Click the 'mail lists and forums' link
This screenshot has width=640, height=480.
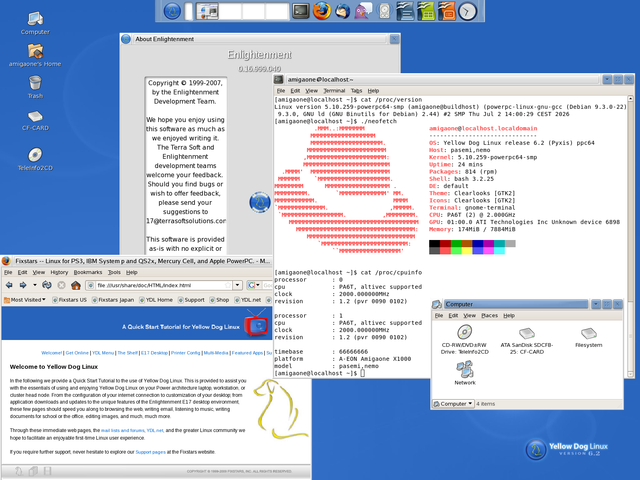(122, 431)
